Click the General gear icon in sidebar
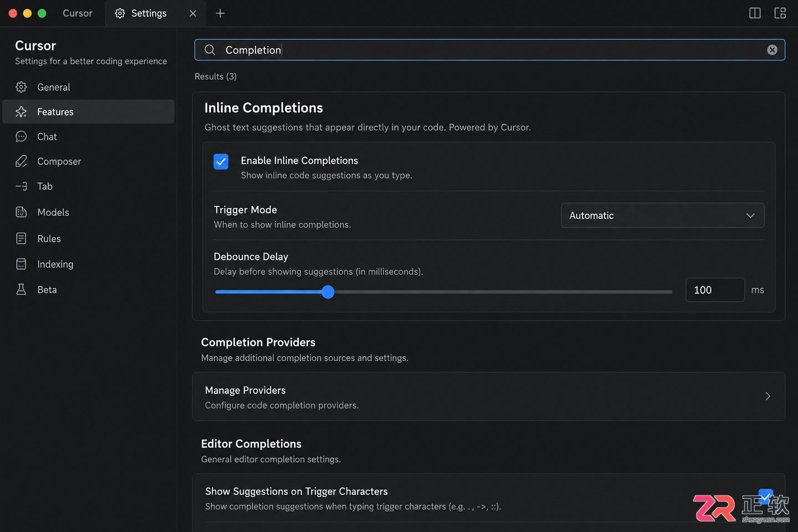The image size is (798, 532). click(x=21, y=87)
